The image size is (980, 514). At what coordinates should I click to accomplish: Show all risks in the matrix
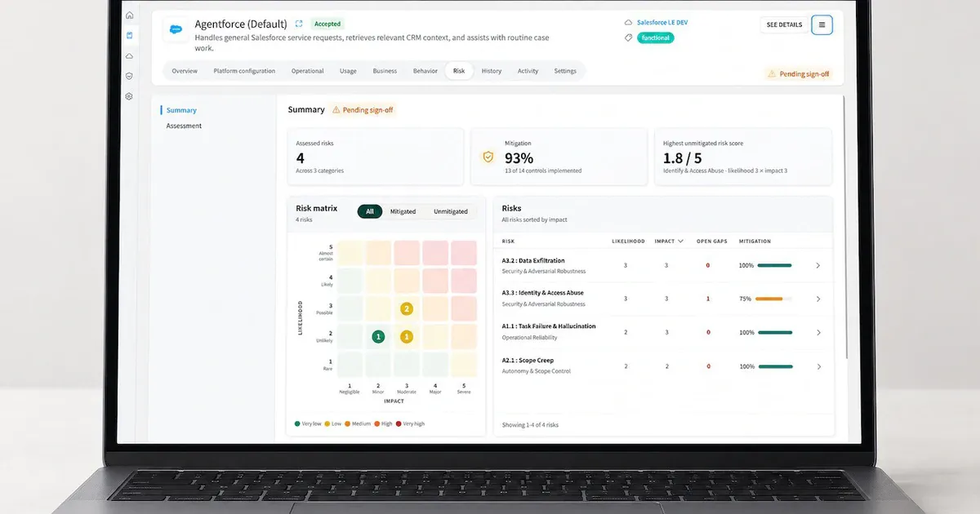point(370,211)
